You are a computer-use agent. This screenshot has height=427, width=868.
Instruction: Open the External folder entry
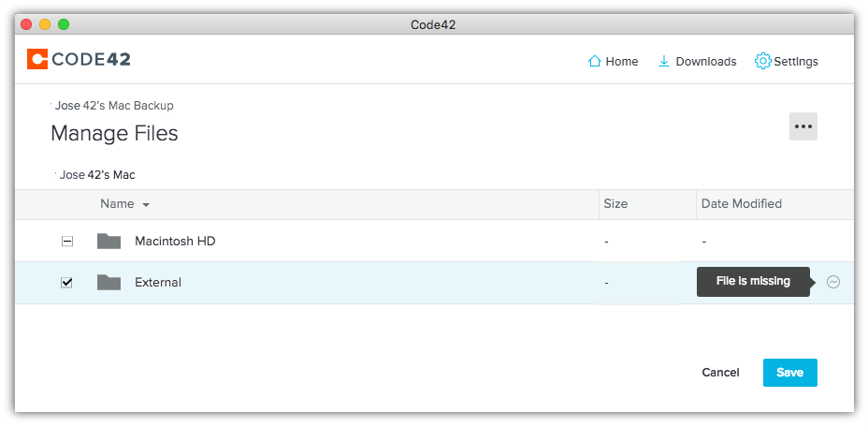(x=158, y=283)
